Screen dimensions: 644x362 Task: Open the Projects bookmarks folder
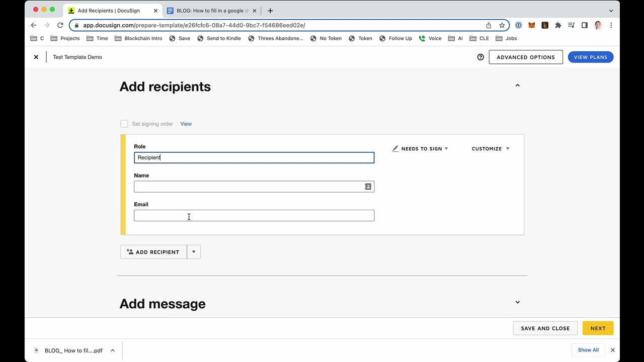tap(65, 38)
